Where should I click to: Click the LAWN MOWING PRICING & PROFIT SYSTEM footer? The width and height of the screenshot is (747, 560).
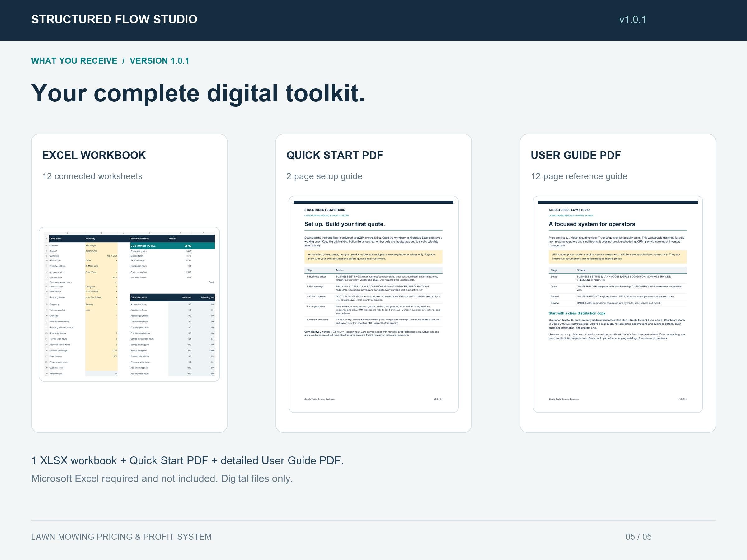121,537
